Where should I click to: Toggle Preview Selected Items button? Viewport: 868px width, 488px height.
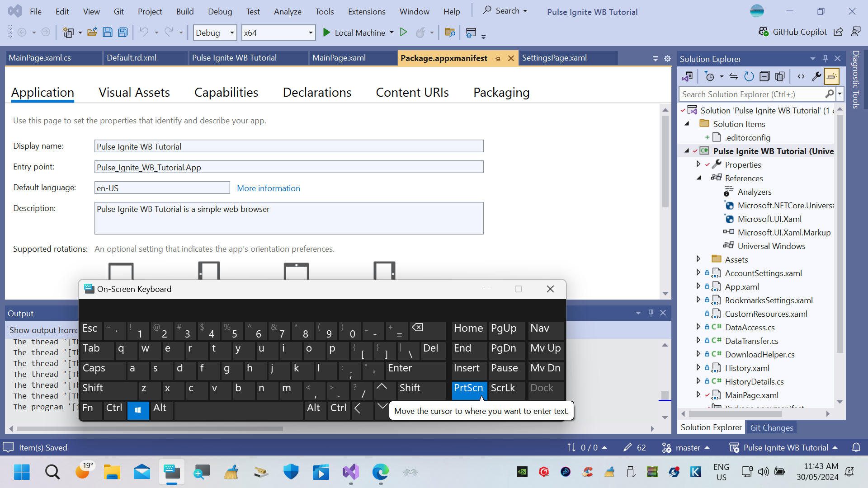pyautogui.click(x=831, y=76)
